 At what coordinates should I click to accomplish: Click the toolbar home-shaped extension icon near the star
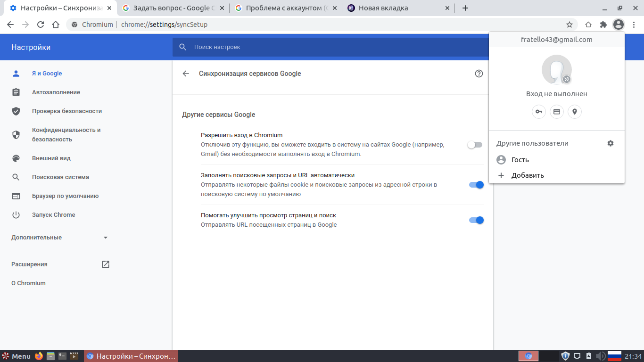(x=588, y=25)
